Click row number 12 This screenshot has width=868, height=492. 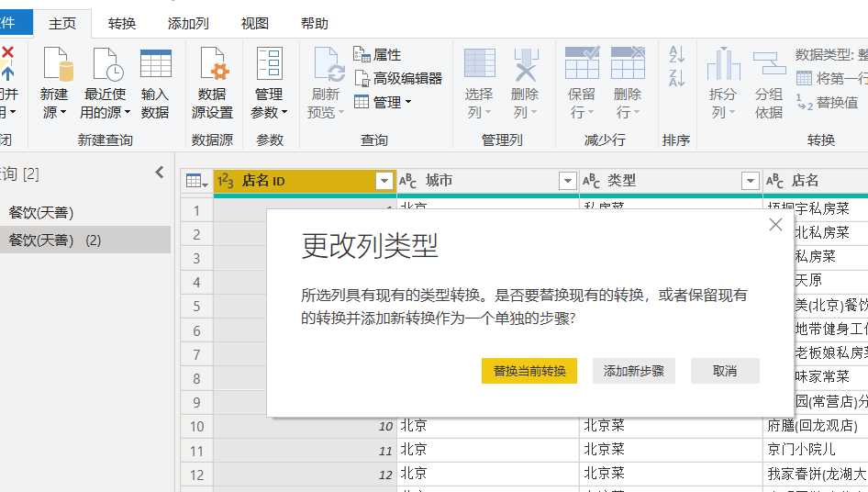pyautogui.click(x=197, y=475)
